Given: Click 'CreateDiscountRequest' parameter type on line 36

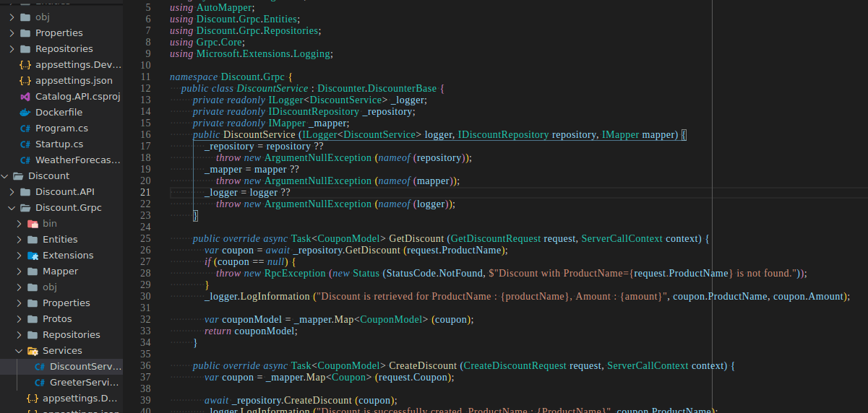Looking at the screenshot, I should [x=515, y=365].
